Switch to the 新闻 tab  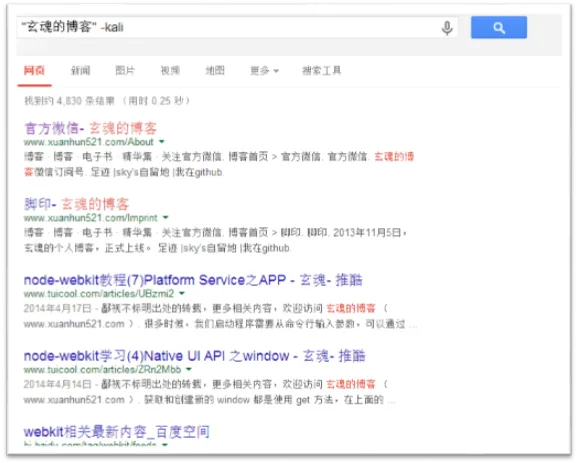[x=80, y=70]
